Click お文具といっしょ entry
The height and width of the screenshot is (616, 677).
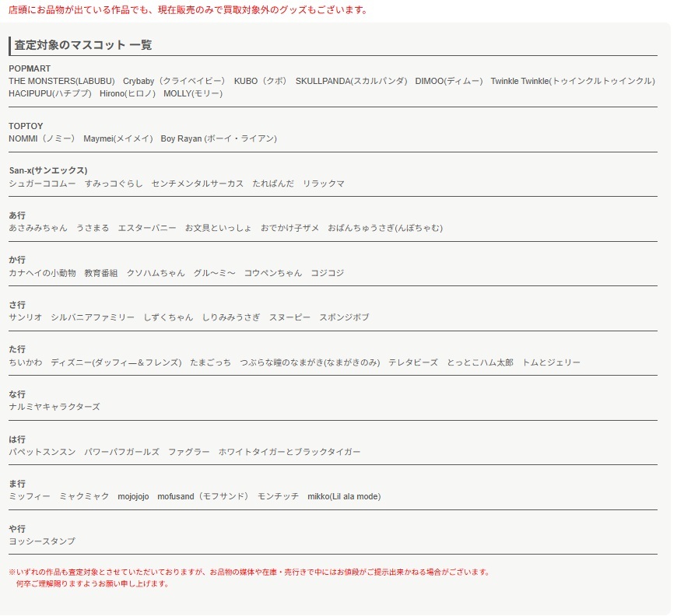[x=219, y=228]
